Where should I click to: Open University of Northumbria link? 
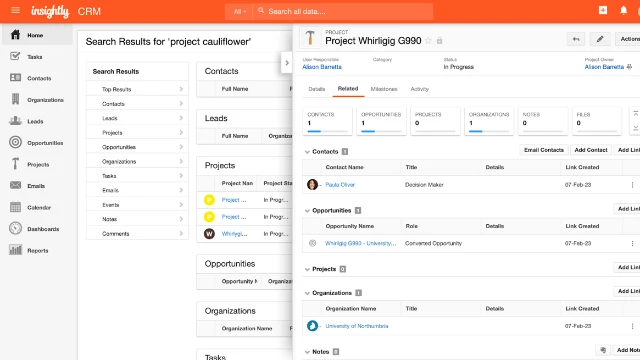(357, 326)
